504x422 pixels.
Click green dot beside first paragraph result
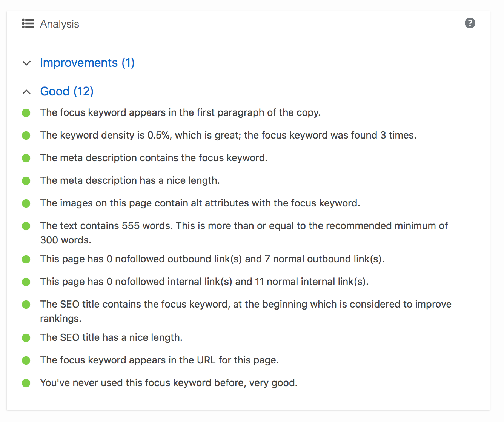click(x=26, y=113)
